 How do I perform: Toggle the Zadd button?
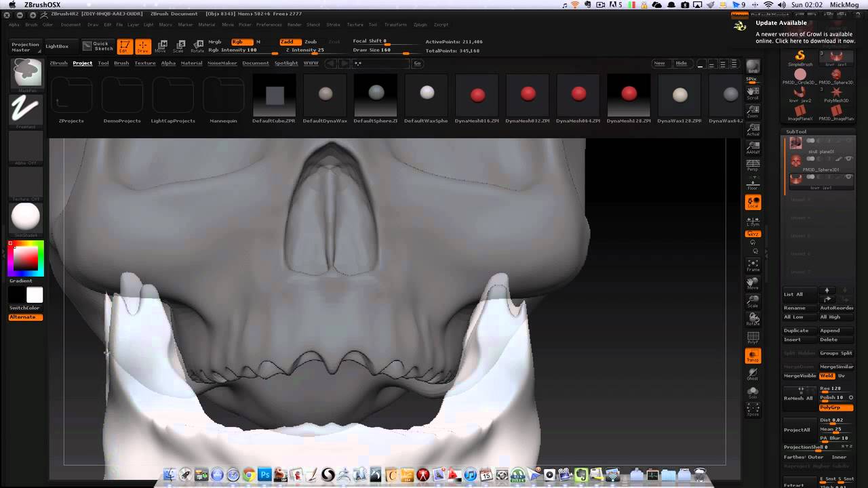click(287, 41)
